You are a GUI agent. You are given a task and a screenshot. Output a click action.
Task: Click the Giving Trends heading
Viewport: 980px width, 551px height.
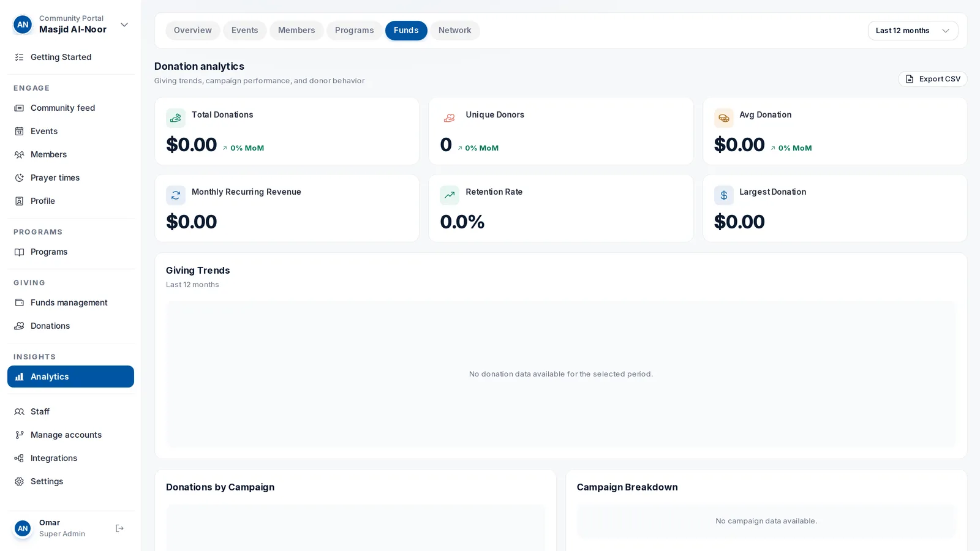pyautogui.click(x=198, y=271)
